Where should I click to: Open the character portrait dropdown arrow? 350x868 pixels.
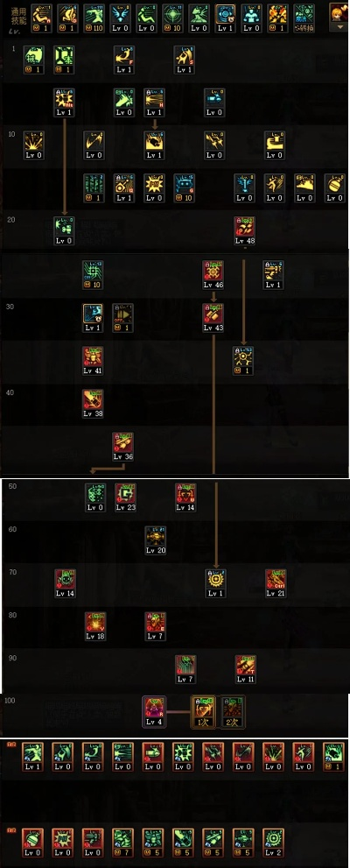(338, 27)
